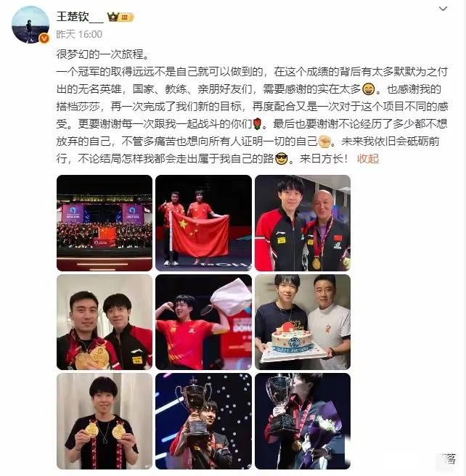Viewport: 466px width, 476px height.
Task: Click the 昨天 16:00 timestamp
Action: click(79, 34)
